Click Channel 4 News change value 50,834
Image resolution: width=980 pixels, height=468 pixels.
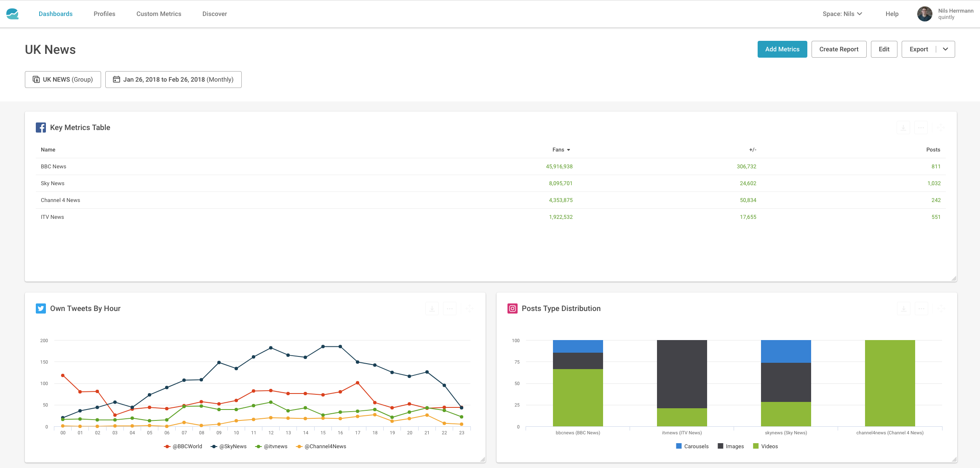(x=748, y=200)
